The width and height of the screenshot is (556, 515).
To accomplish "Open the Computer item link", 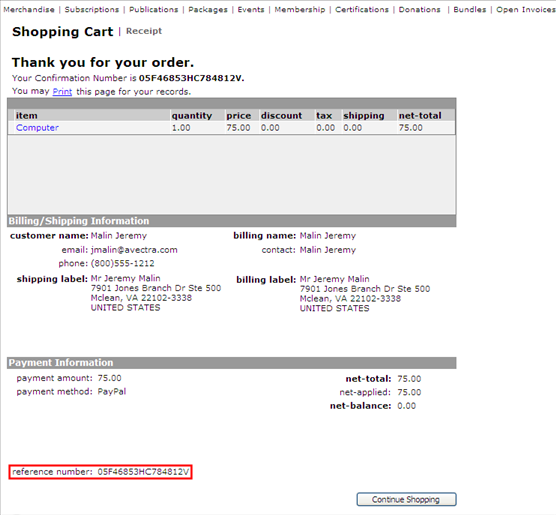I will tap(37, 128).
